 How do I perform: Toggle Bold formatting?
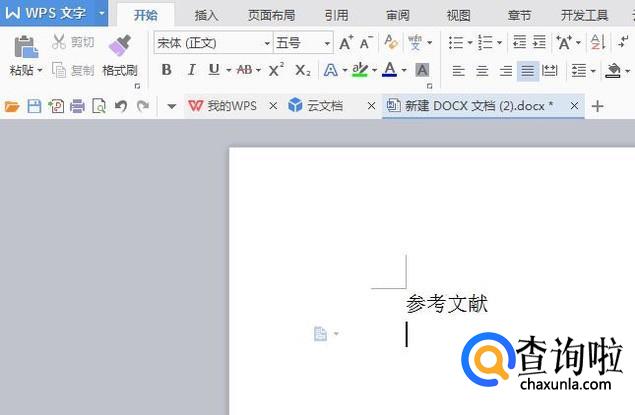(166, 70)
